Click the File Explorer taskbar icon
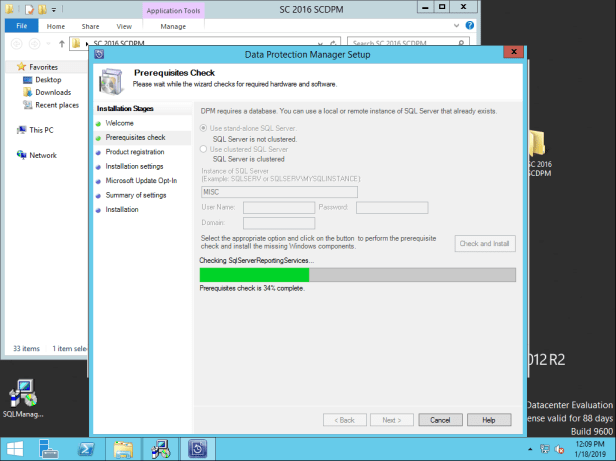The height and width of the screenshot is (461, 616). click(124, 448)
